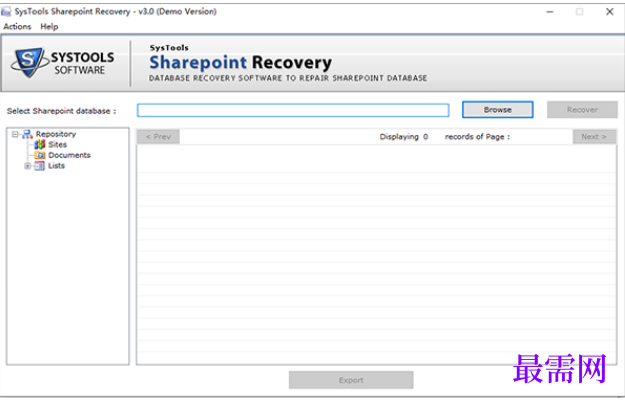Go to previous page with Prev button

(x=158, y=137)
